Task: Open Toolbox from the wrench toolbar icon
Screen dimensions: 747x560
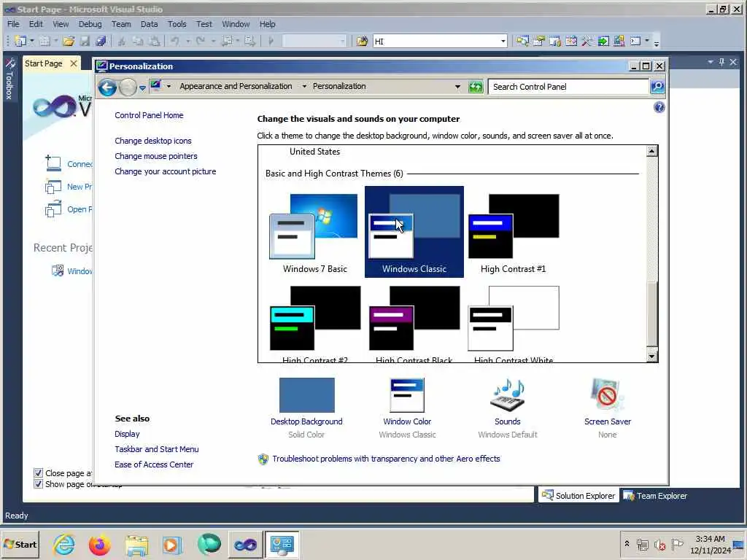Action: click(x=587, y=41)
